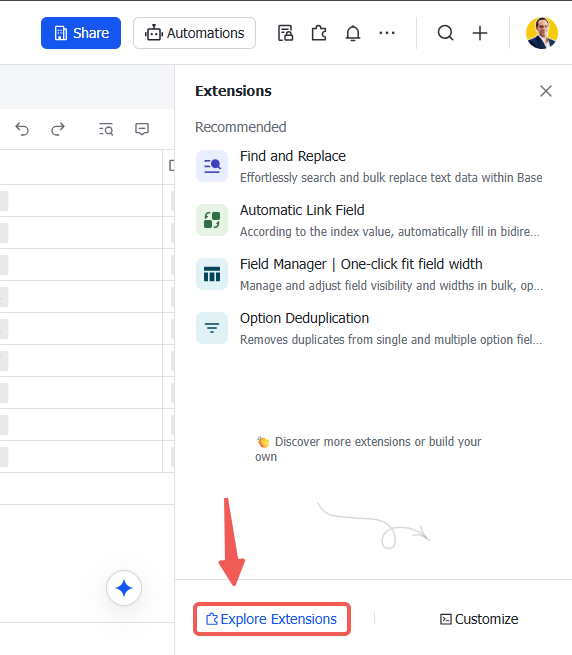Open the Automations panel
572x655 pixels.
194,33
